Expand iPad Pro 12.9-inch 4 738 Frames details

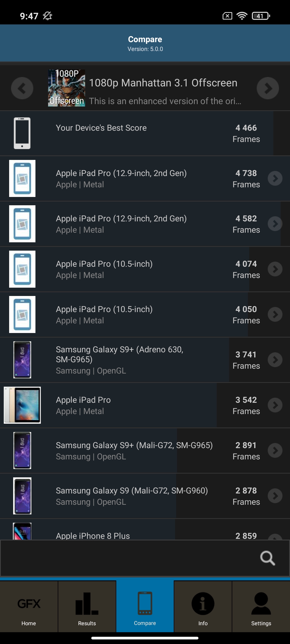(275, 178)
